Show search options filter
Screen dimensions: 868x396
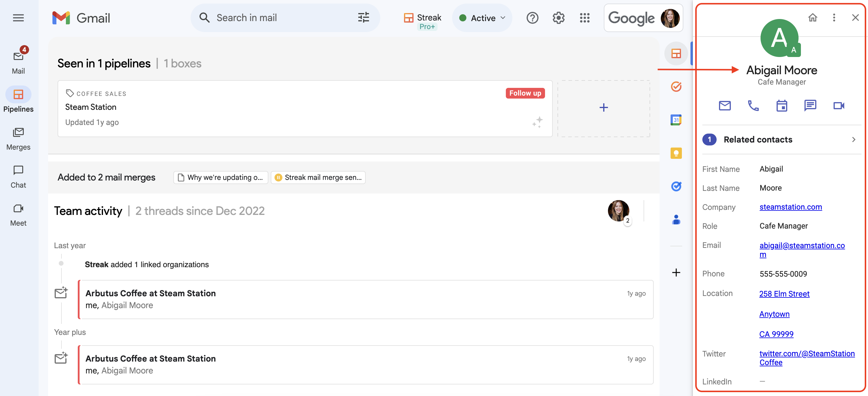[x=363, y=18]
